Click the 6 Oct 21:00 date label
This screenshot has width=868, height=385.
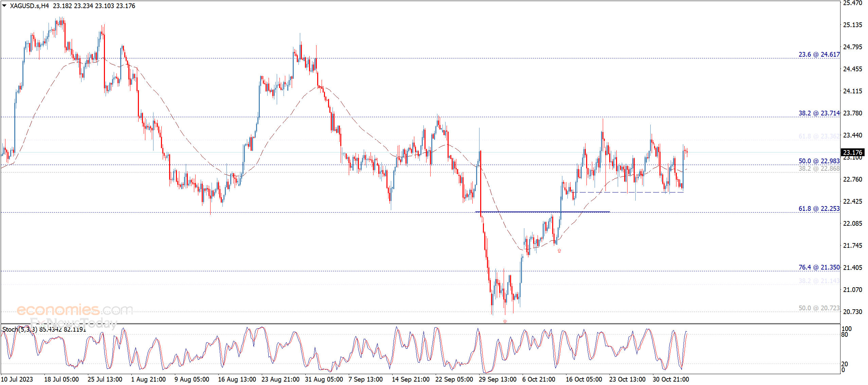[x=539, y=379]
